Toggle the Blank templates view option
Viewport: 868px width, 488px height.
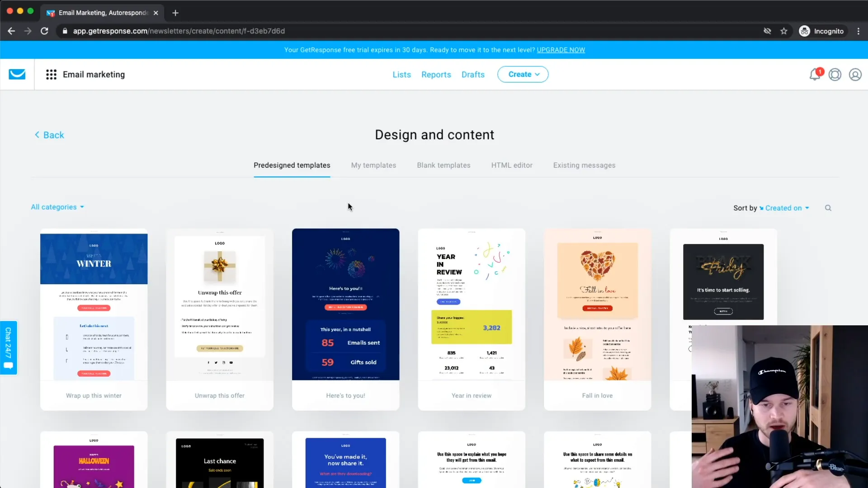point(443,165)
